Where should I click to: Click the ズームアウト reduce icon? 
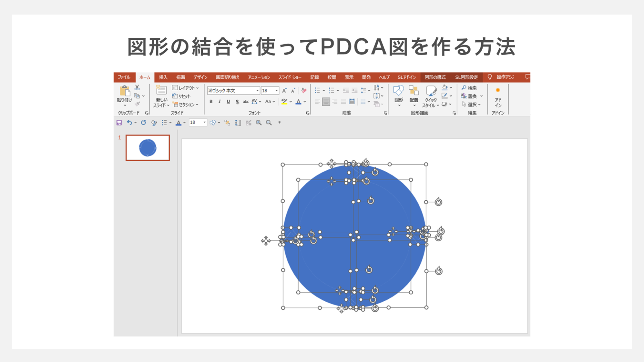[269, 122]
